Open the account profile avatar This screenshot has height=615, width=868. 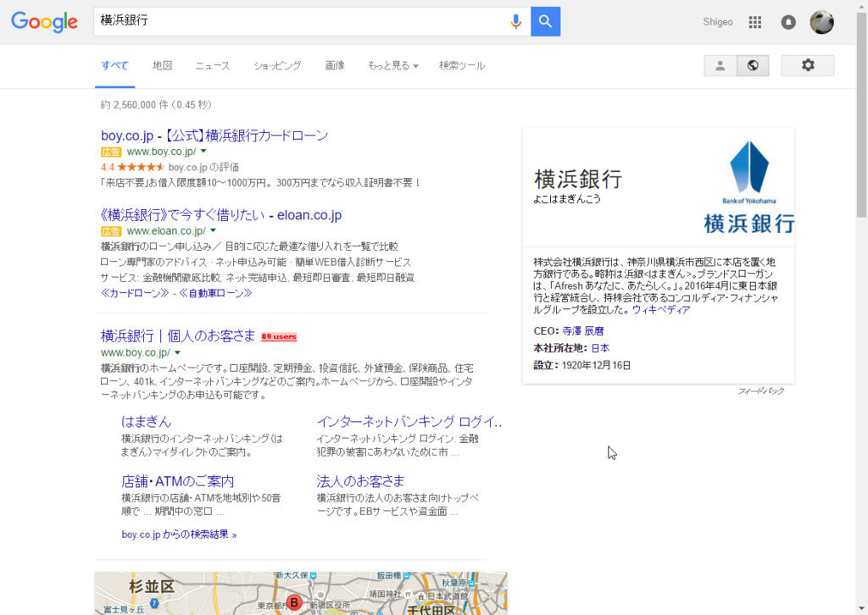(822, 22)
